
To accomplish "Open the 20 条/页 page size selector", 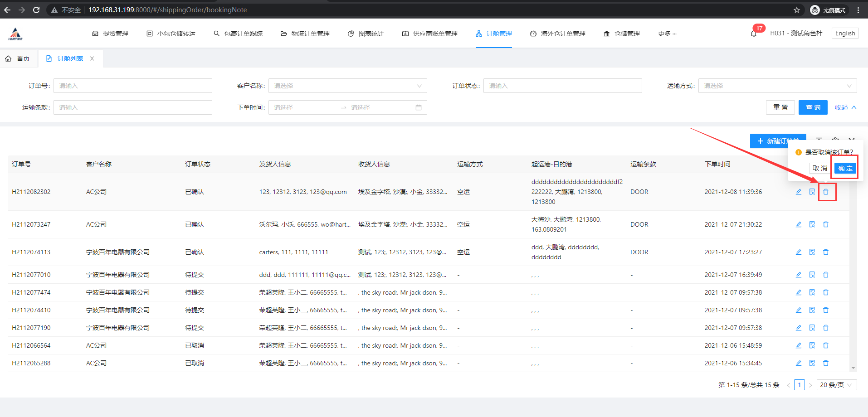I will click(x=836, y=385).
